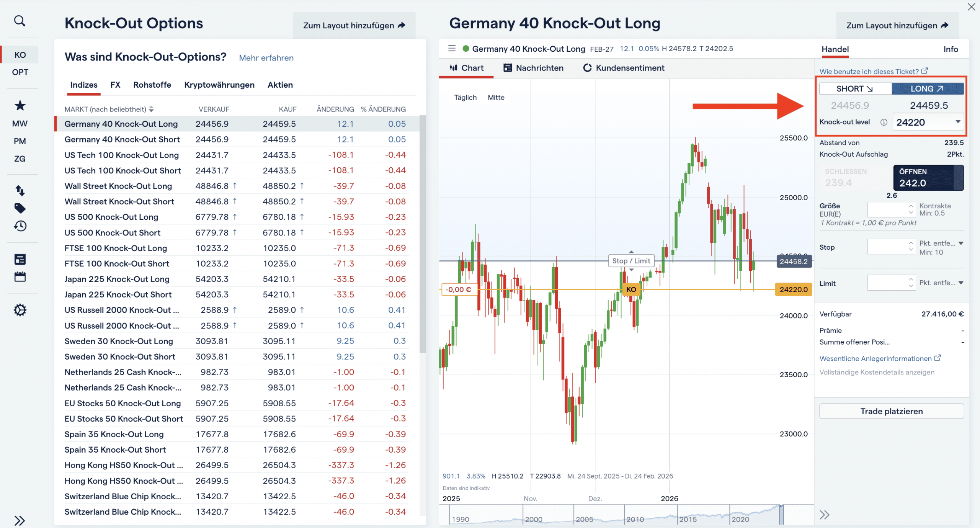
Task: Open the settings gear in the sidebar
Action: click(x=20, y=310)
